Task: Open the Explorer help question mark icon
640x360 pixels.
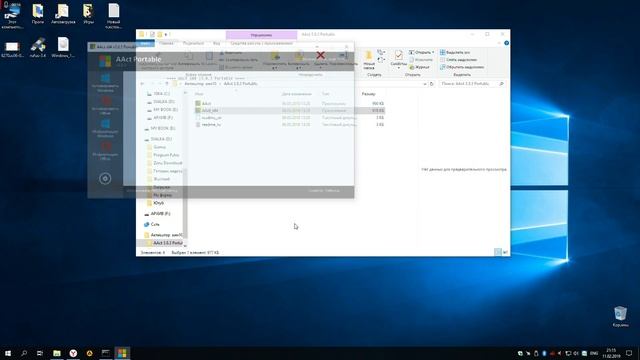Action: coord(507,43)
